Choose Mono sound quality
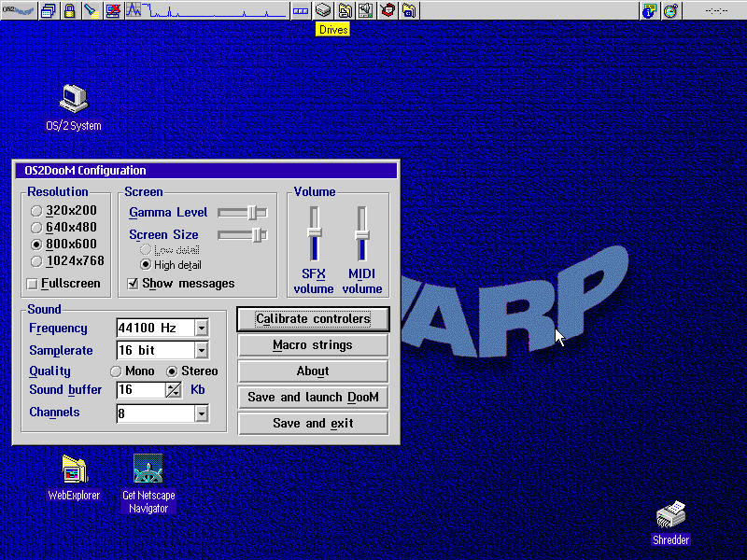Viewport: 747px width, 560px height. 117,371
